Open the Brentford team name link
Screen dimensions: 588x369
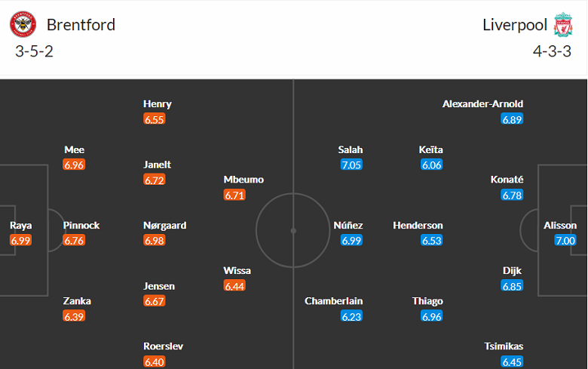[x=81, y=24]
